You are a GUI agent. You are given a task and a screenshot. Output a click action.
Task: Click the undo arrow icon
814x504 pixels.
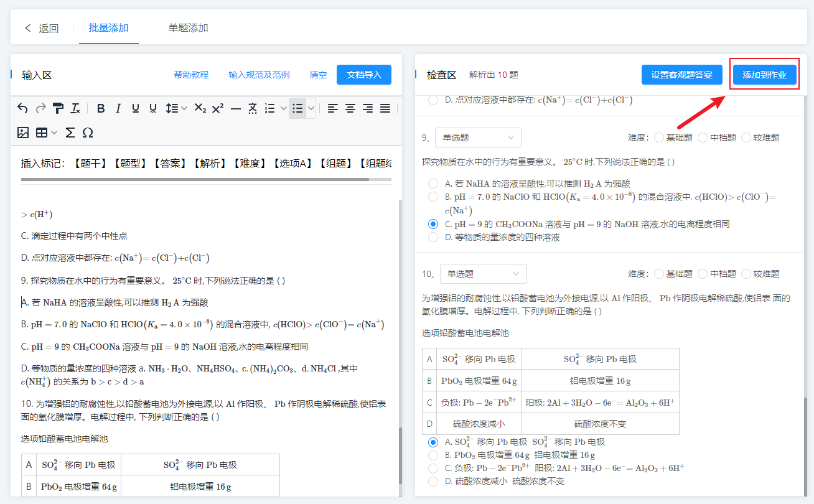coord(22,108)
